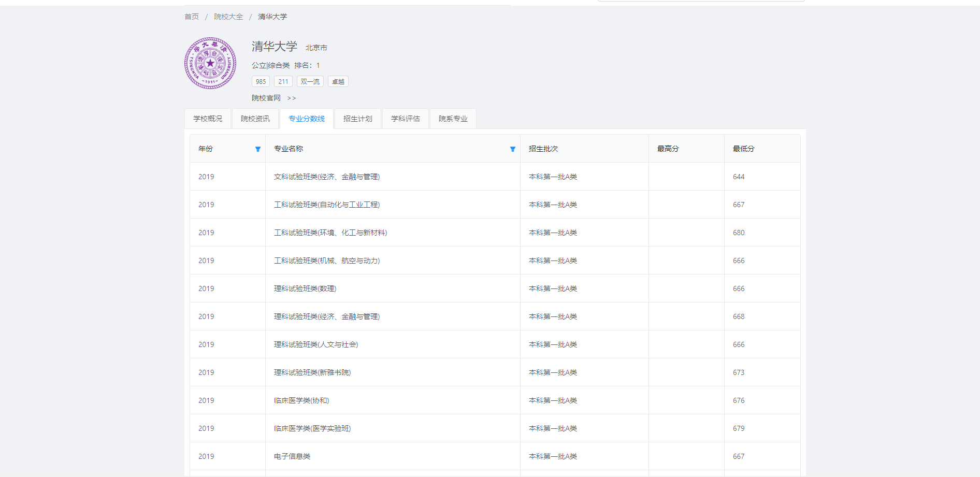Image resolution: width=980 pixels, height=477 pixels.
Task: Click the lowest score 679
Action: 739,428
